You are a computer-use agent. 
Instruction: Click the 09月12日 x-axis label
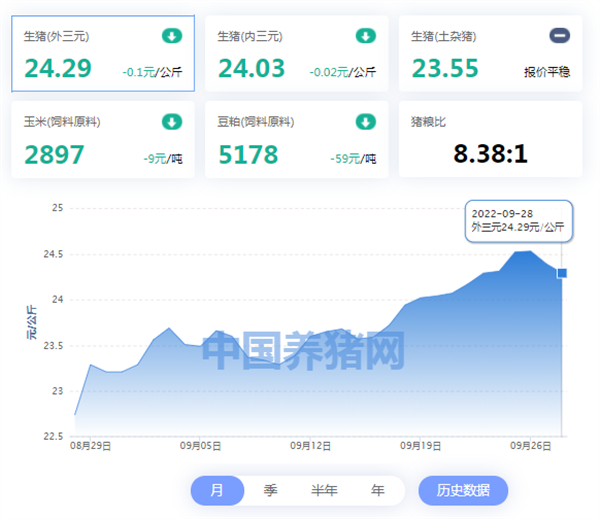tap(310, 446)
